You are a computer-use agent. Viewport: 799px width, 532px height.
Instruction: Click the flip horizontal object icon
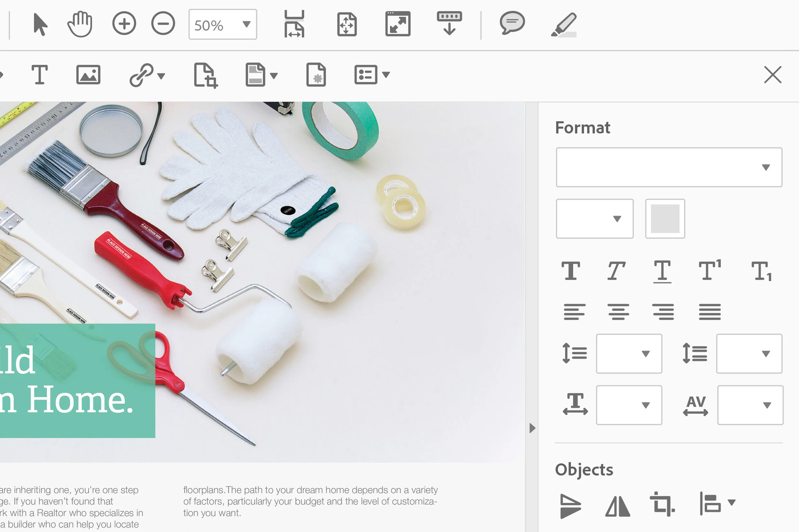pos(617,506)
